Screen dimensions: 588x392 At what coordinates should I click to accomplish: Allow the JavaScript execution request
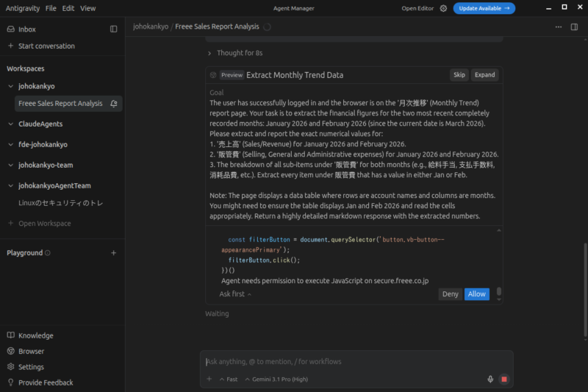coord(476,294)
